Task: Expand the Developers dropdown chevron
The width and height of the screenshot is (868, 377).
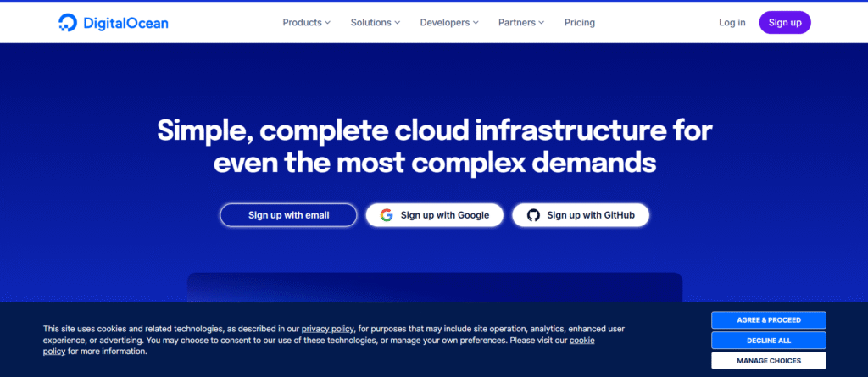Action: pos(476,23)
